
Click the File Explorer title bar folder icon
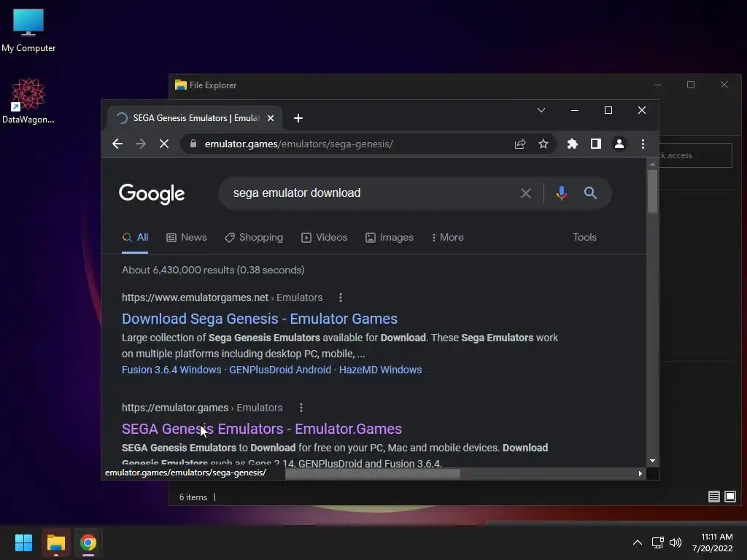(x=181, y=85)
